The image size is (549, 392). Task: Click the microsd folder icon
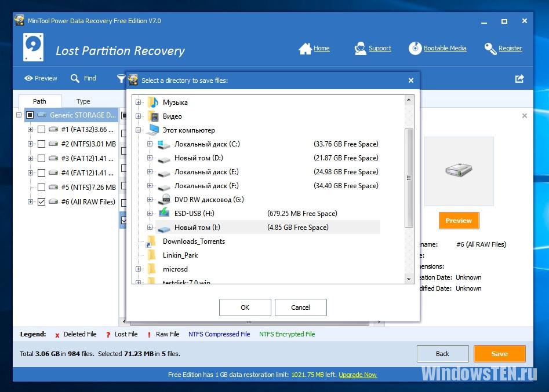tap(152, 269)
